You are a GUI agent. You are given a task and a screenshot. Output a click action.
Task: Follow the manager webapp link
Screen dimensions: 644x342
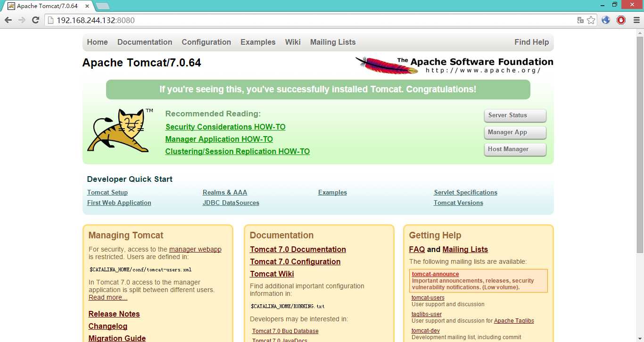tap(195, 249)
